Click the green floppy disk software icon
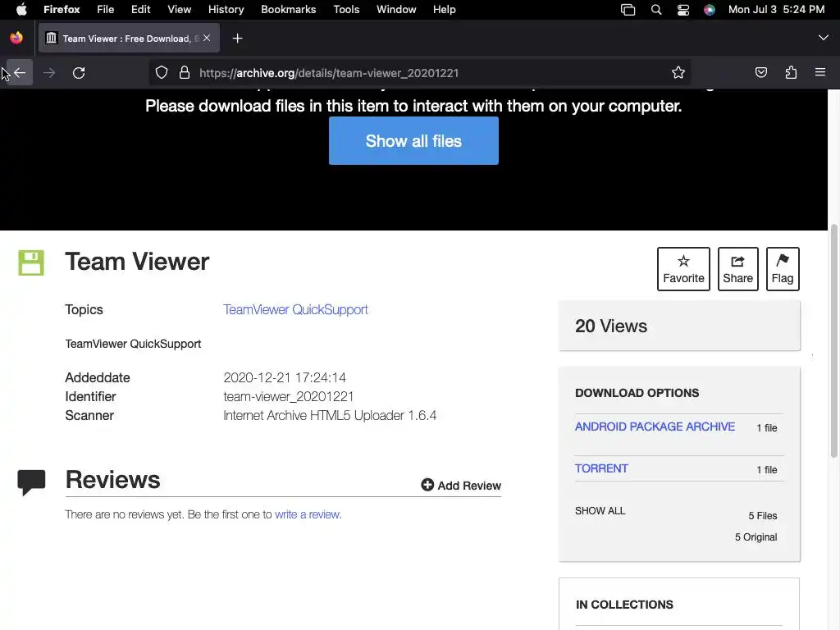This screenshot has width=840, height=630. [31, 262]
